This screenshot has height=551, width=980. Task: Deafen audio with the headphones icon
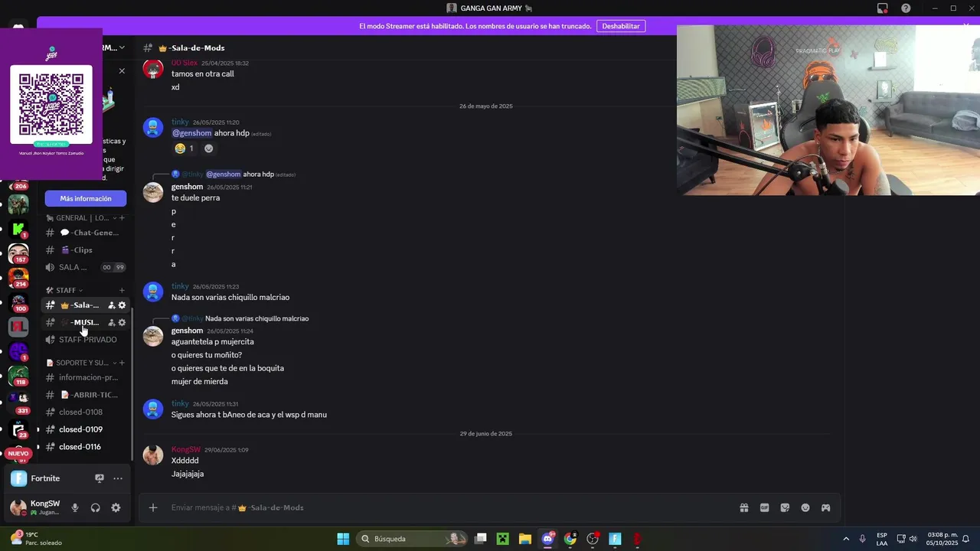pyautogui.click(x=95, y=507)
